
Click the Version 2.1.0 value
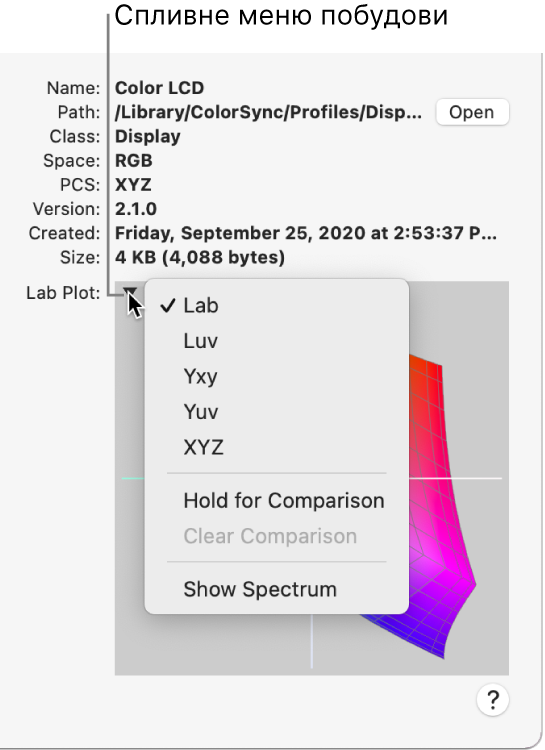[x=136, y=209]
